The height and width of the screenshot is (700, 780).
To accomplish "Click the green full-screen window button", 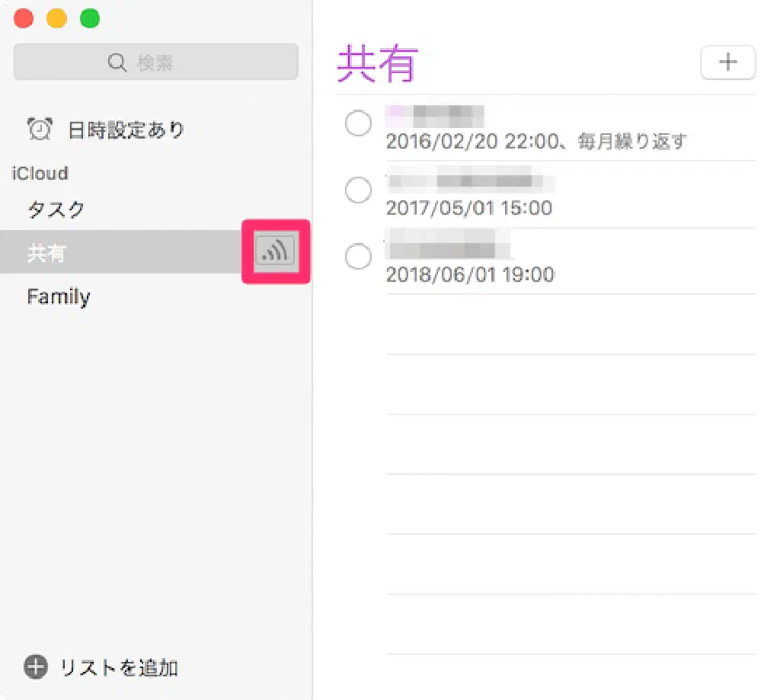I will click(90, 18).
